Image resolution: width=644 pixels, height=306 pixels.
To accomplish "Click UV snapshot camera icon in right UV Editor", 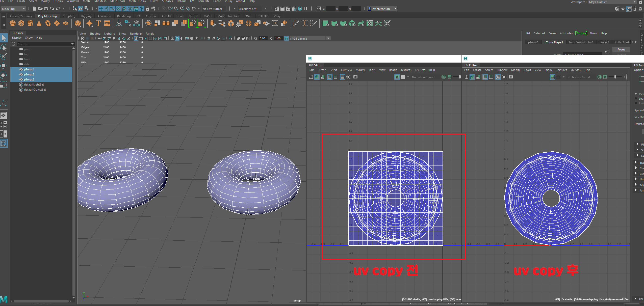I will point(511,77).
